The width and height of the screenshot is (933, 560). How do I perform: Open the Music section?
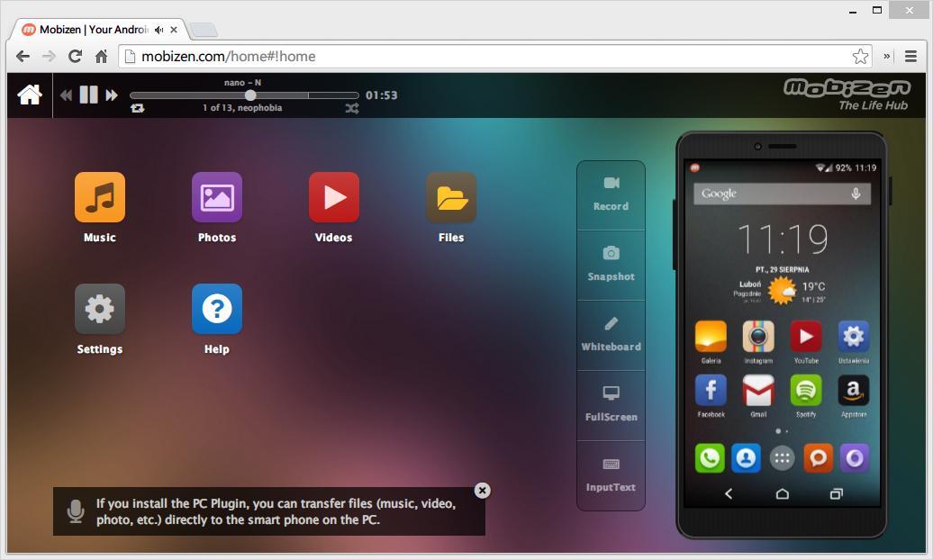(99, 197)
